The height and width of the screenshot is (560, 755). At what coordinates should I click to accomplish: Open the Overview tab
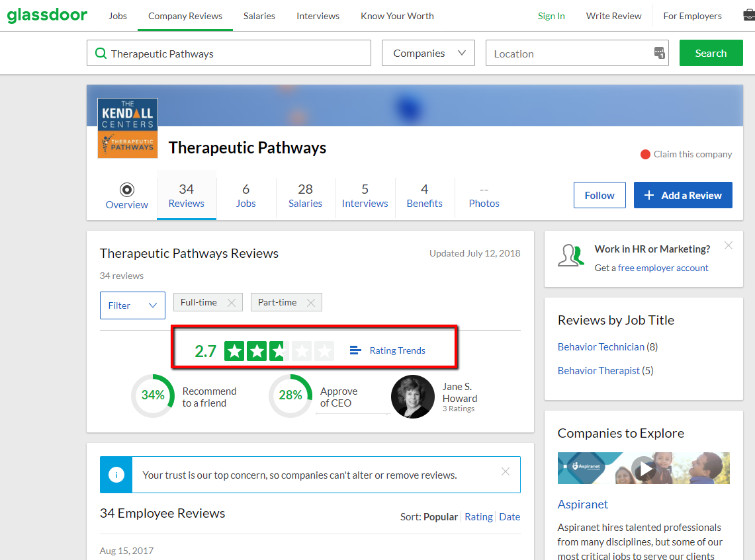(127, 196)
